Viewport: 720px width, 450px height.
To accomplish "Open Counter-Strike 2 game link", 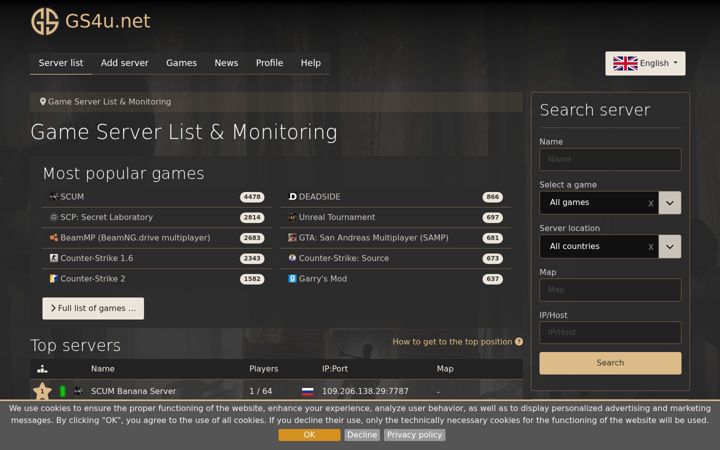I will tap(93, 279).
